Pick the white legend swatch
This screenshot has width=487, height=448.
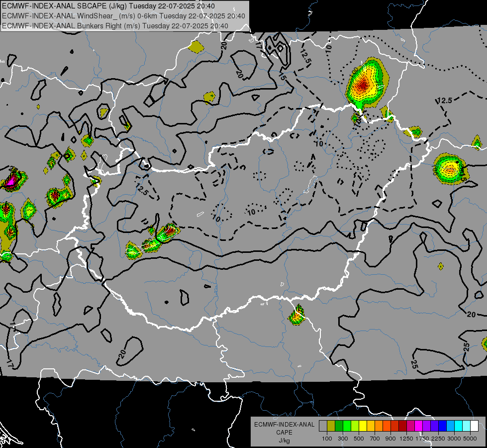[x=474, y=426]
